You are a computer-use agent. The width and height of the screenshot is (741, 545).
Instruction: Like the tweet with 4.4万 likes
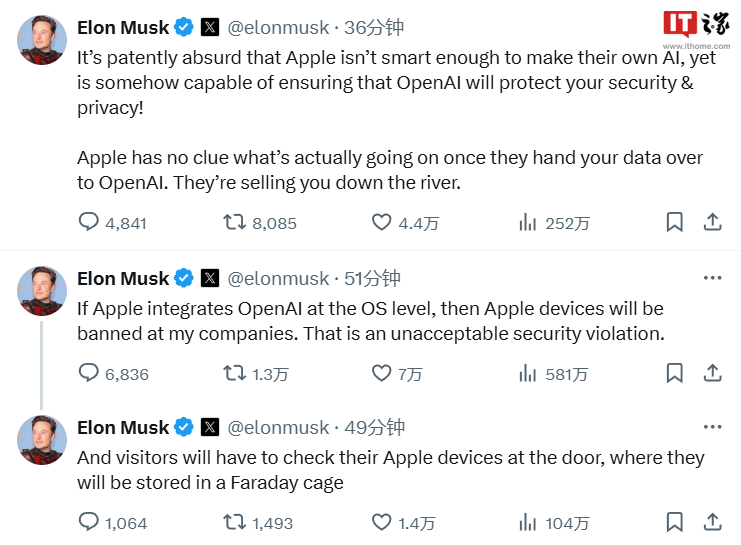click(x=381, y=222)
